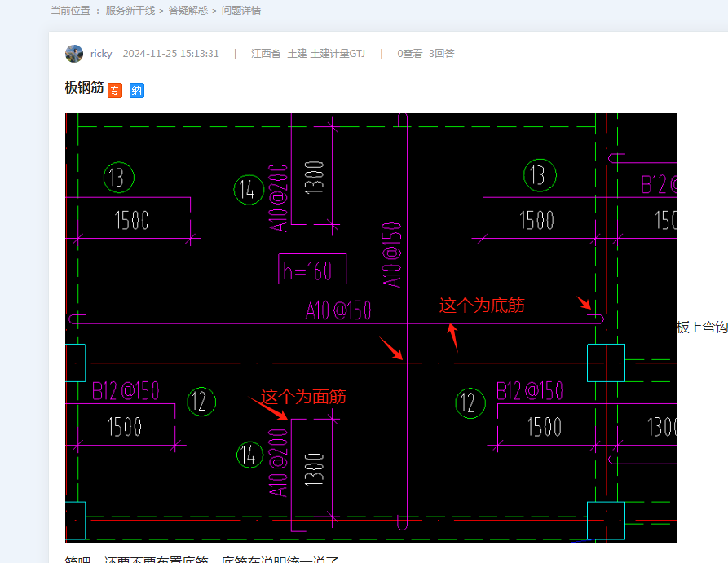Select the post timestamp 2024-11-25 15:13:31
Image resolution: width=728 pixels, height=563 pixels.
[170, 54]
